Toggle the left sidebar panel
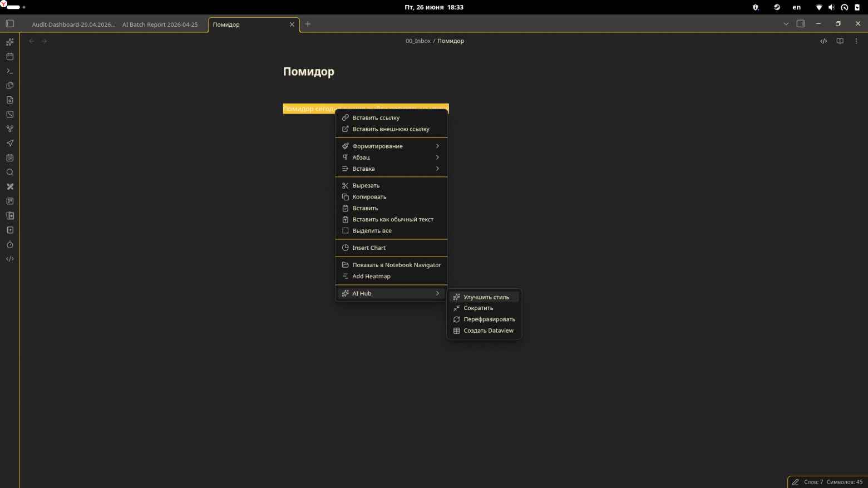Screen dimensions: 868x488 click(x=9, y=24)
